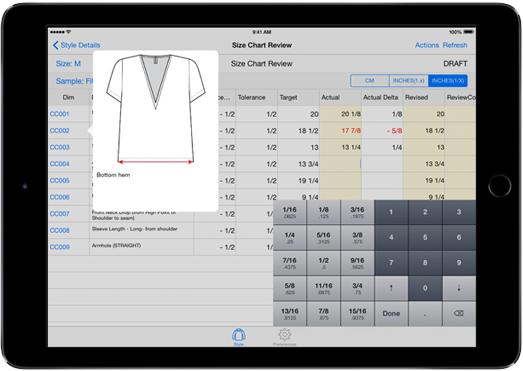Switch units to INCHES(1.x)
This screenshot has height=371, width=523.
point(408,81)
